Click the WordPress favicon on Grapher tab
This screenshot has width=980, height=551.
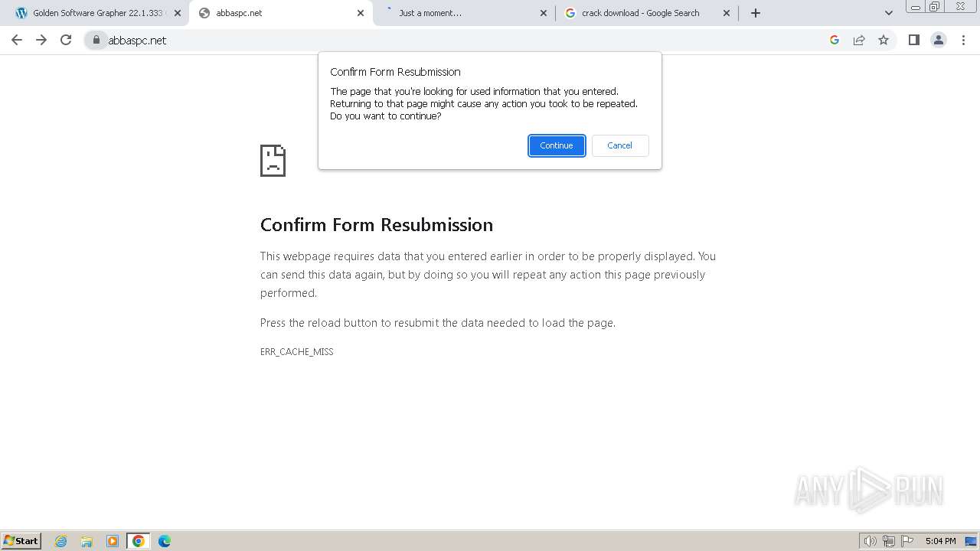21,13
